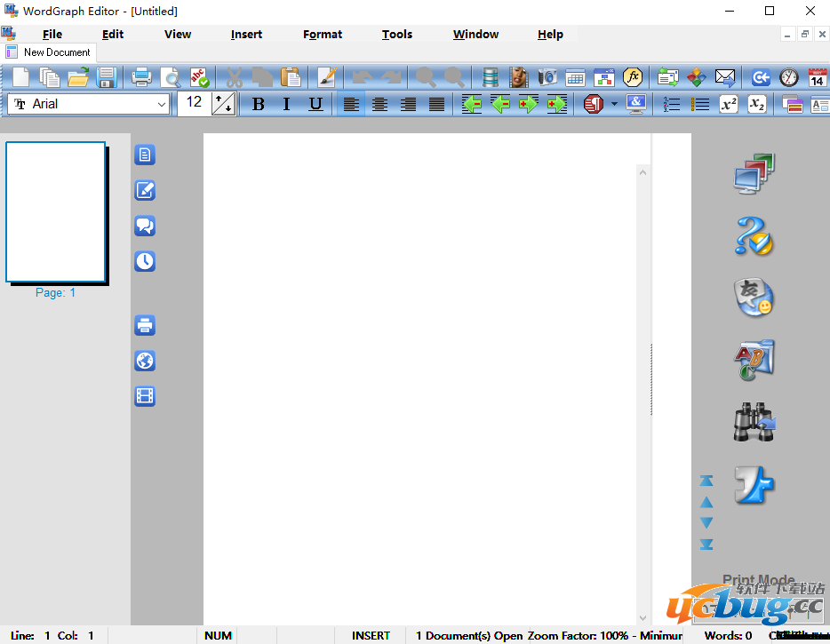Select the Page 1 thumbnail

(x=55, y=211)
